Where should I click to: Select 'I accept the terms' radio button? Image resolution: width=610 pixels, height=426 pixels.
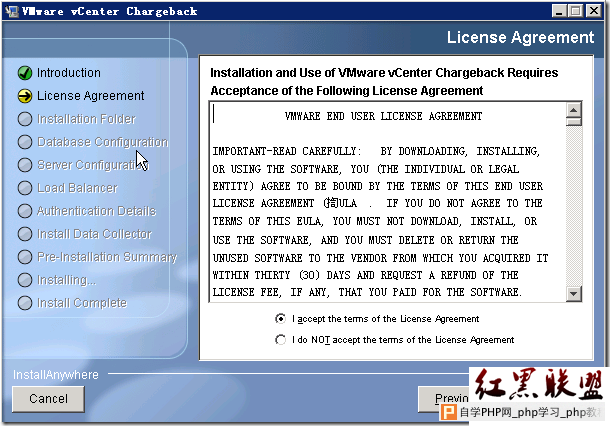(x=280, y=319)
